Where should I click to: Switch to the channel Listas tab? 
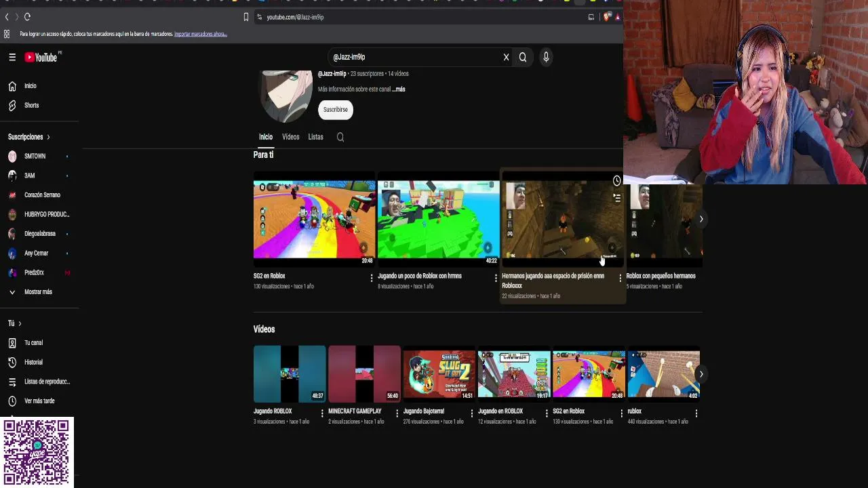[x=315, y=137]
